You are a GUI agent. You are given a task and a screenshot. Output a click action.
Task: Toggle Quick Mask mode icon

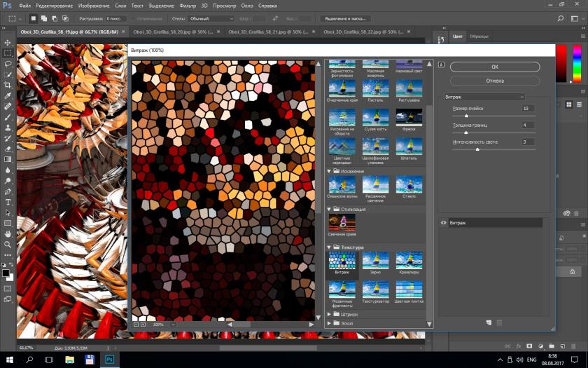point(8,288)
